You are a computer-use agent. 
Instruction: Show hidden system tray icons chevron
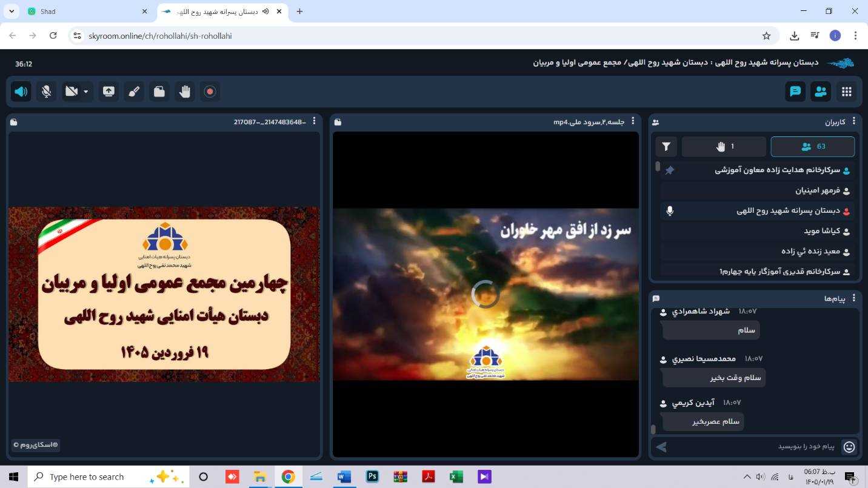pyautogui.click(x=746, y=476)
